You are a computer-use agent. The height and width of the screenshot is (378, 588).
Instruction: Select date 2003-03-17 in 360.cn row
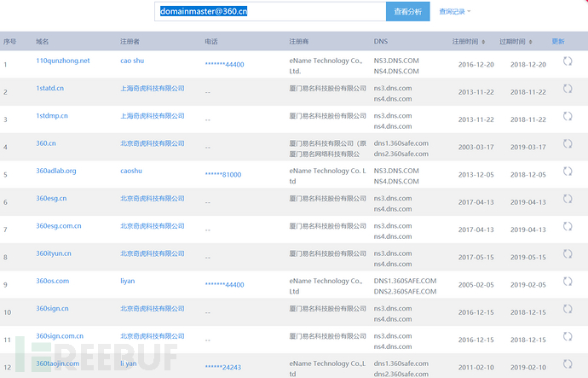pyautogui.click(x=476, y=147)
